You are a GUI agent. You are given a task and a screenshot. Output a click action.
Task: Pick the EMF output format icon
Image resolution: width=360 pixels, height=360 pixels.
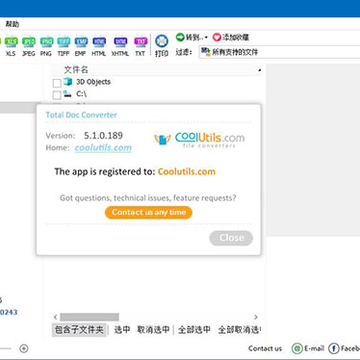click(x=81, y=46)
